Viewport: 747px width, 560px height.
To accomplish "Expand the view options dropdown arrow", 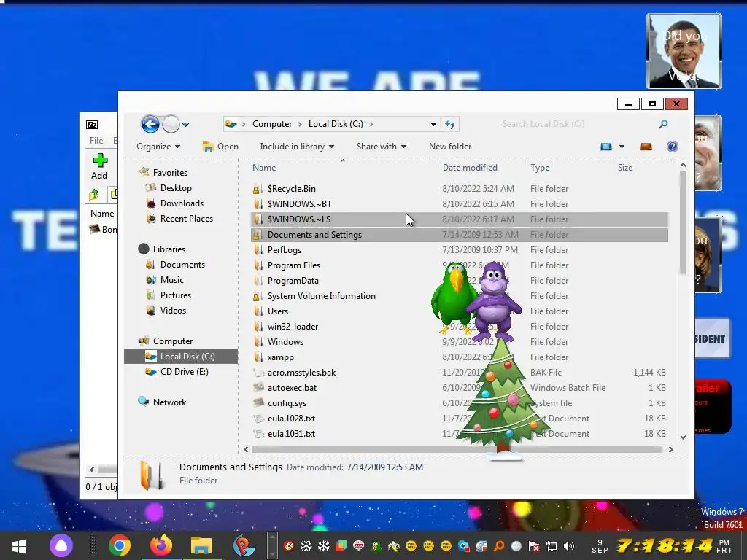I will (x=622, y=147).
